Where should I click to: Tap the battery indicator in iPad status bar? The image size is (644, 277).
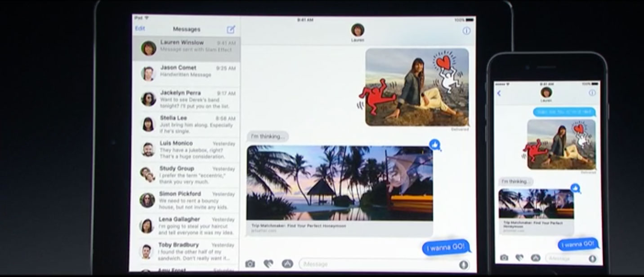point(470,20)
